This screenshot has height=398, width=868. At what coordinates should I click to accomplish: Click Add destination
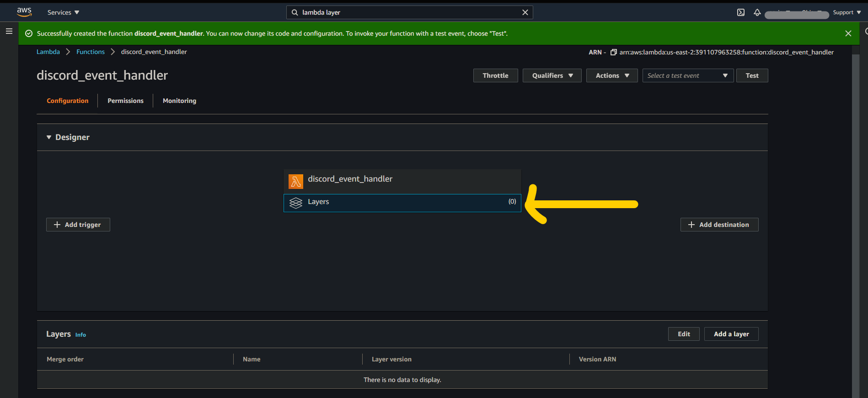(719, 225)
